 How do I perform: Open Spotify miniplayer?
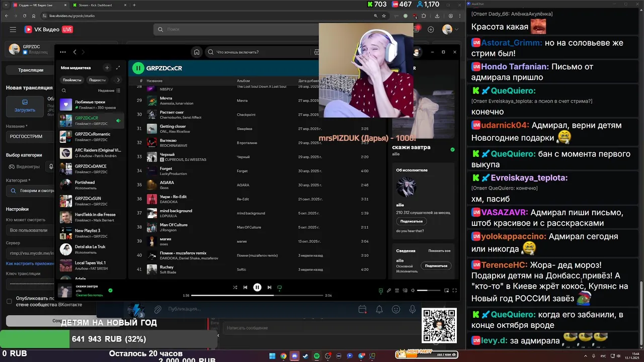point(446,290)
